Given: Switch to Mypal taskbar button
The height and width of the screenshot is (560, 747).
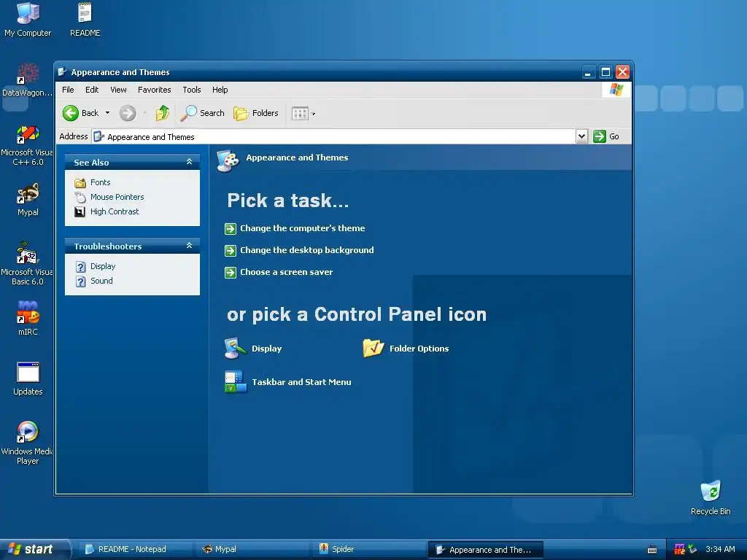Looking at the screenshot, I should click(x=252, y=550).
